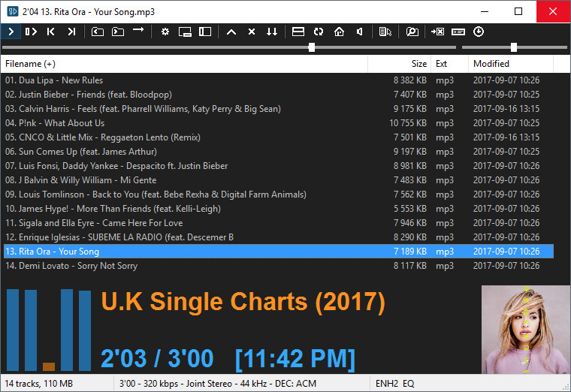The image size is (571, 392).
Task: Click the speaker mute icon
Action: pos(360,32)
